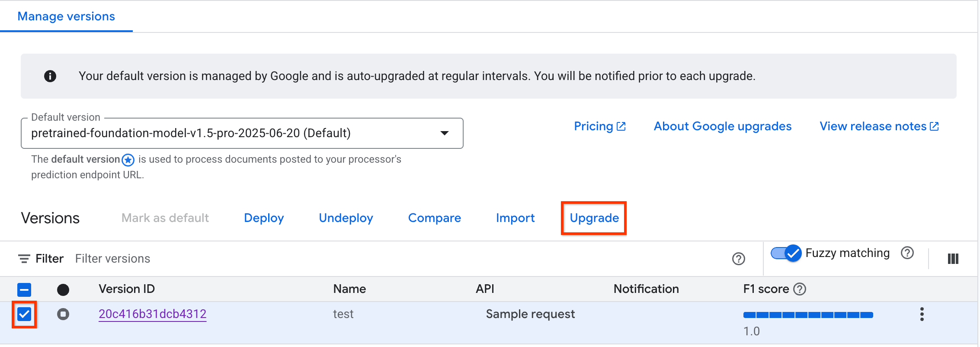This screenshot has width=980, height=347.
Task: Uncheck the version 20c416b31dcb4312 checkbox
Action: pyautogui.click(x=25, y=314)
